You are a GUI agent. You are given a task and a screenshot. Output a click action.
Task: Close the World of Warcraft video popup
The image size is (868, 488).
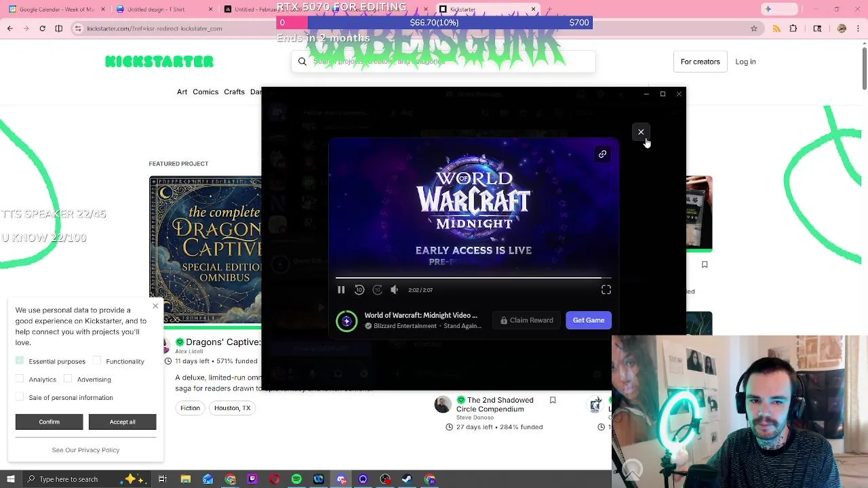point(641,132)
